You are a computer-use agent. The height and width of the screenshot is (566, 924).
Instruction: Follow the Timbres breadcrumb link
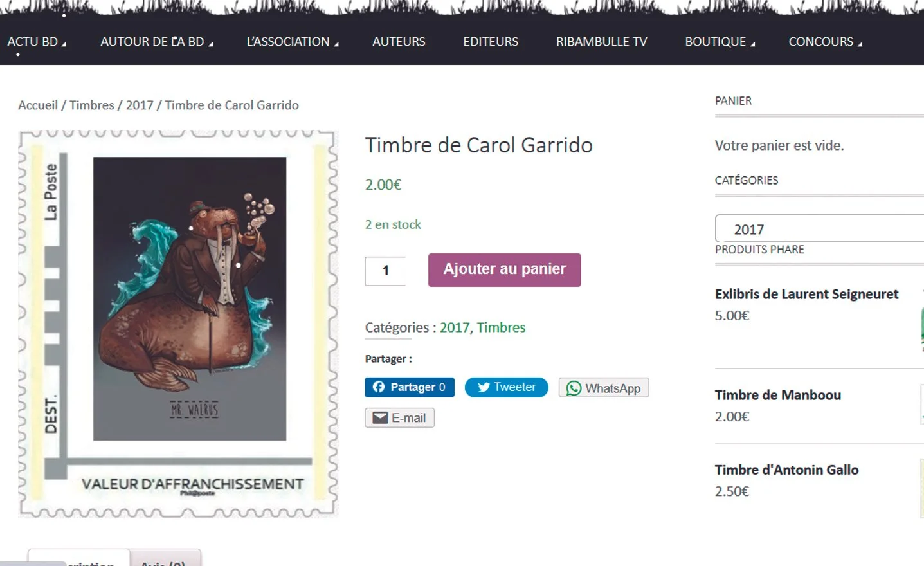[91, 105]
